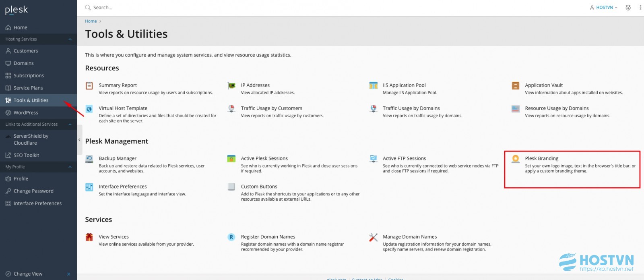Click the Domains monitor icon in sidebar
This screenshot has height=280, width=644.
click(8, 63)
